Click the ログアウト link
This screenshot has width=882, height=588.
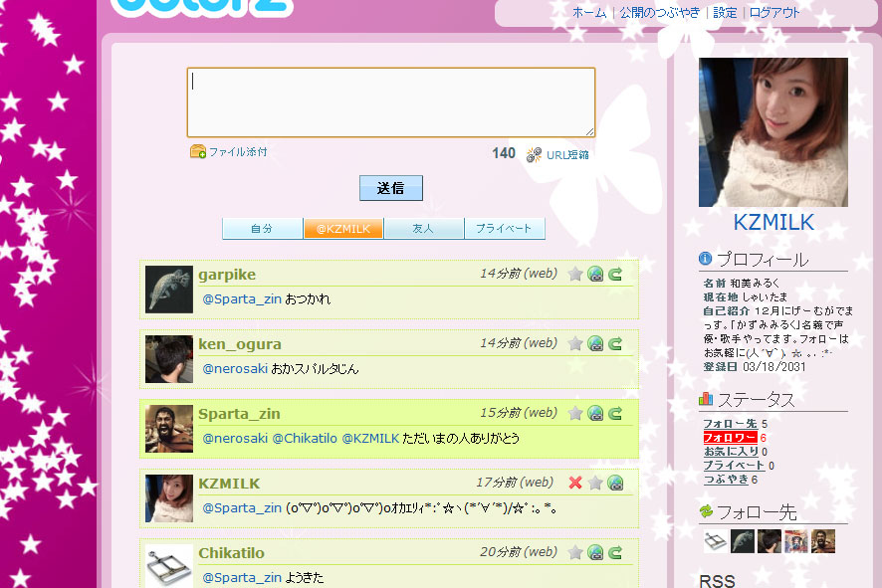coord(774,13)
